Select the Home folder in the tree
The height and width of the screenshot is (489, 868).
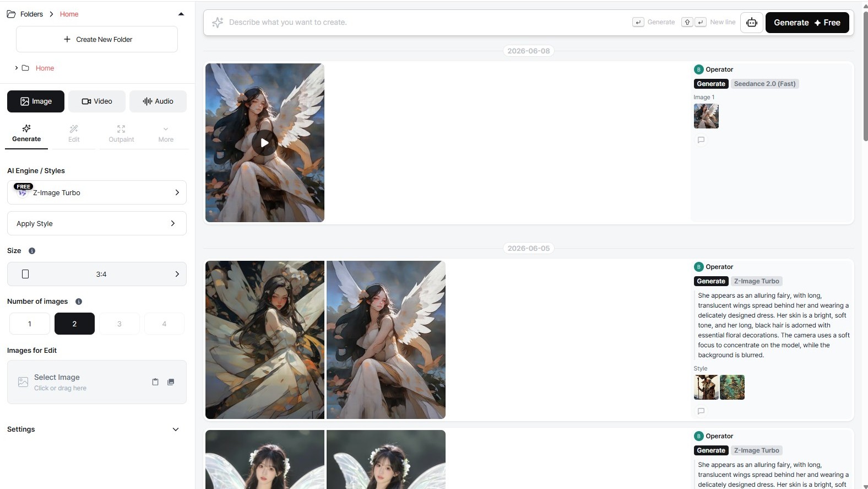pos(45,68)
